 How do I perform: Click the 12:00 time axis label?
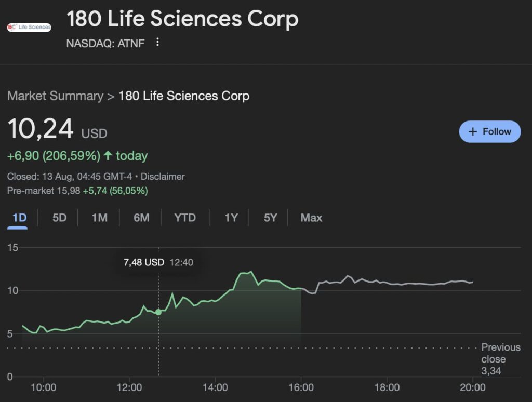tap(129, 387)
